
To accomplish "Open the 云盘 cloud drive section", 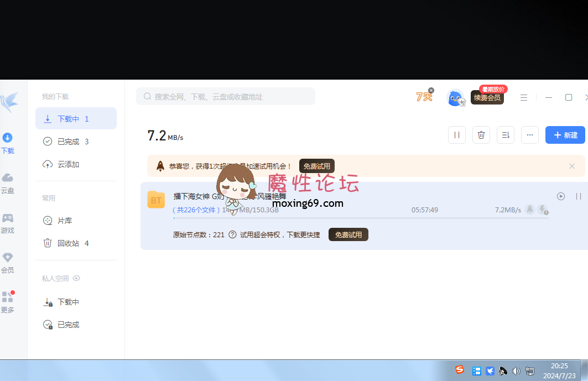I will pos(8,183).
